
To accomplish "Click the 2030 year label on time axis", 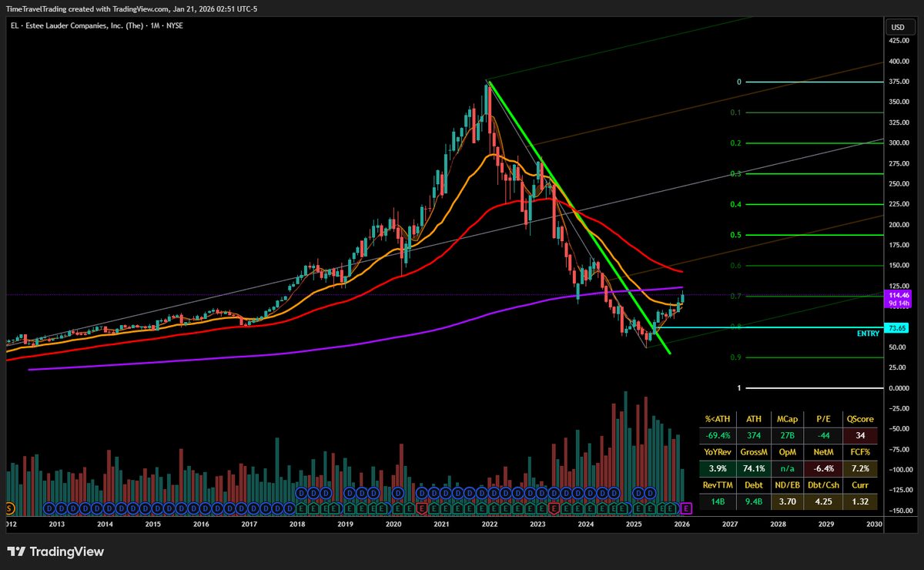I will pyautogui.click(x=874, y=524).
